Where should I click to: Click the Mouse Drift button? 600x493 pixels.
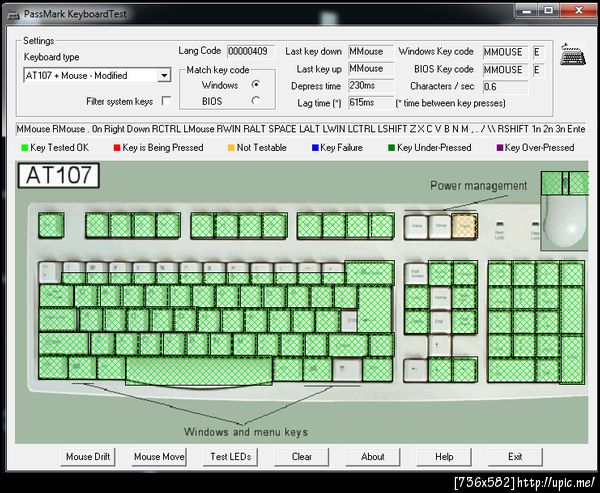point(88,457)
